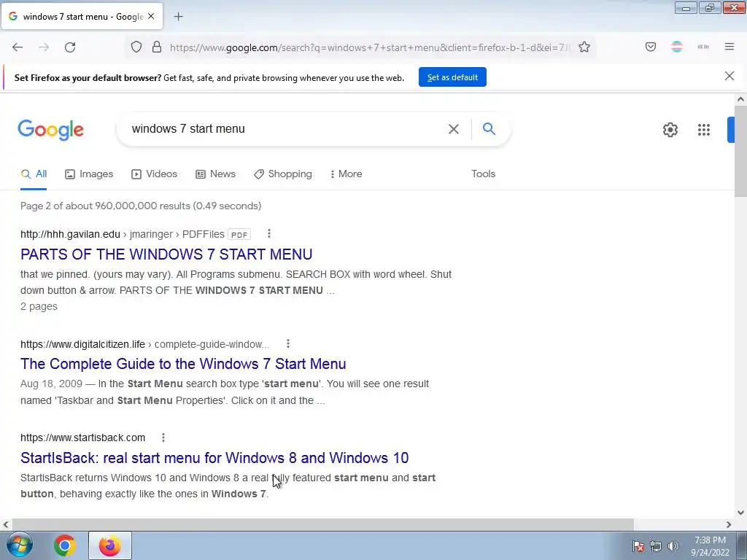This screenshot has width=747, height=560.
Task: Open the tracking protection shield icon
Action: coord(136,47)
